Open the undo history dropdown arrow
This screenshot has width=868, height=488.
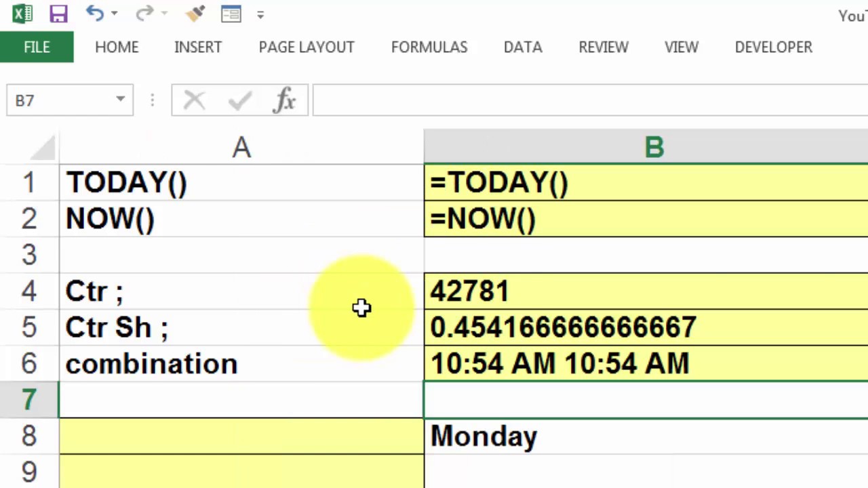pos(114,14)
